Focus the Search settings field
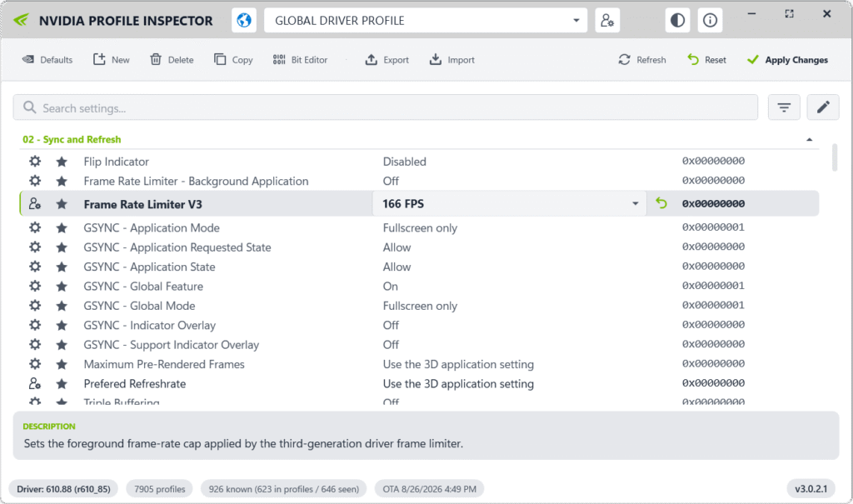Viewport: 853px width, 504px height. (x=385, y=107)
